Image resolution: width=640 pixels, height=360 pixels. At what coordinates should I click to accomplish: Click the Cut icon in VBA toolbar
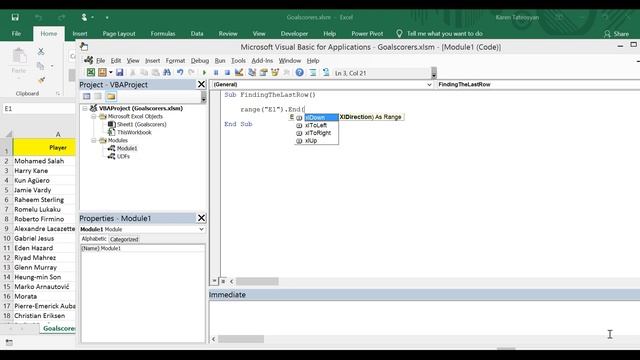[x=133, y=73]
